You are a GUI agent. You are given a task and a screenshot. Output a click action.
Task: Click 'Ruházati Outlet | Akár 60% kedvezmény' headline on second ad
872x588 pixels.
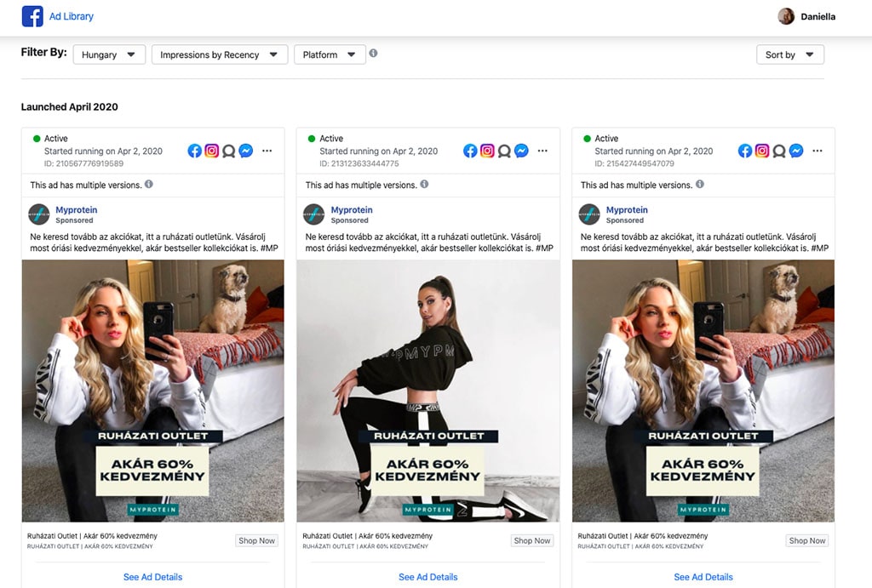point(368,536)
